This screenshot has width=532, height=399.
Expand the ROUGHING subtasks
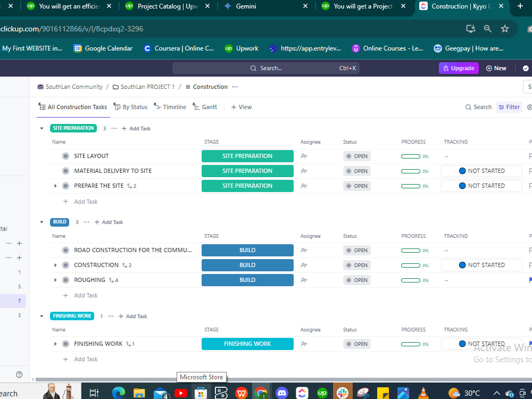point(55,280)
